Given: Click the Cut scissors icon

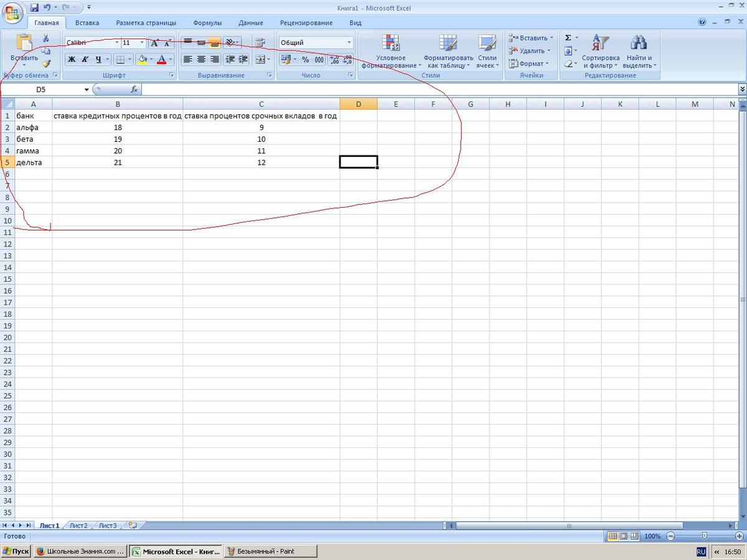Looking at the screenshot, I should tap(46, 39).
